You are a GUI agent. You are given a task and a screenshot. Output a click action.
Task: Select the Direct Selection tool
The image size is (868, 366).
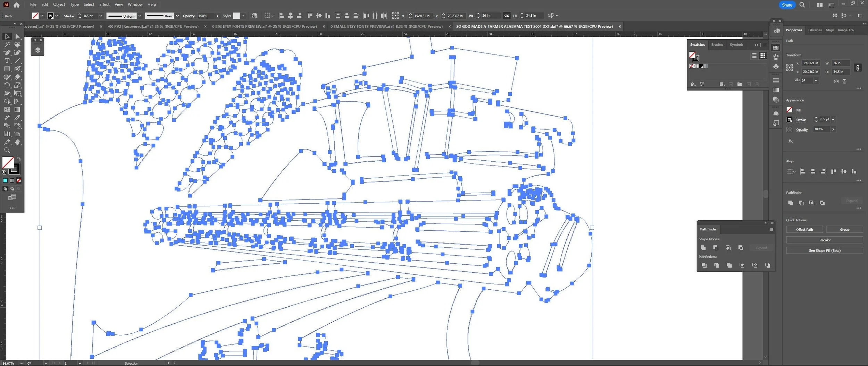tap(17, 36)
